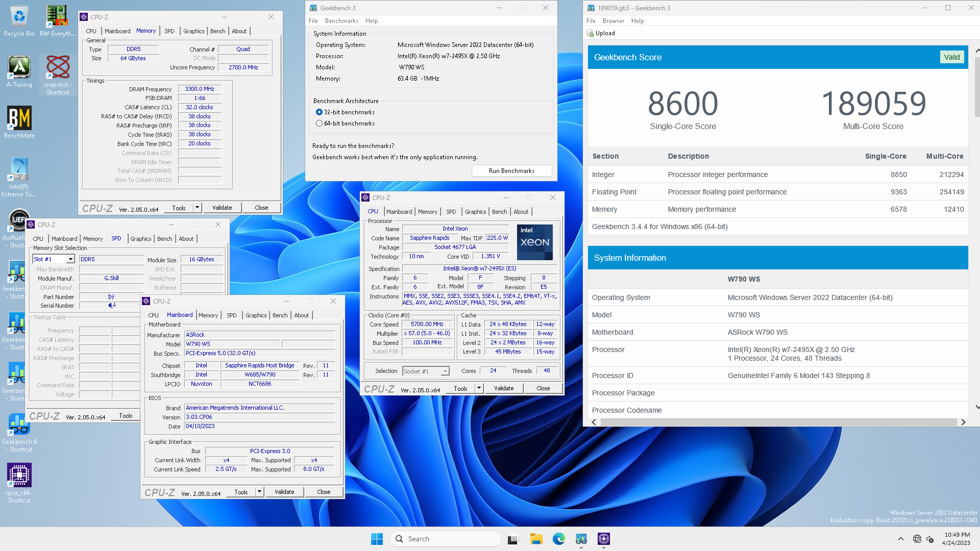Click Validate in the Memory CPU-Z window

coord(222,208)
